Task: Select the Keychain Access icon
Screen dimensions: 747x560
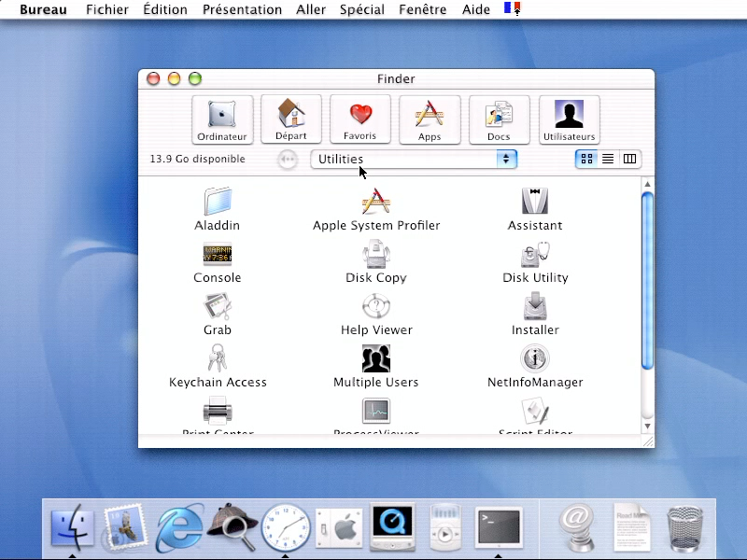Action: [x=218, y=358]
